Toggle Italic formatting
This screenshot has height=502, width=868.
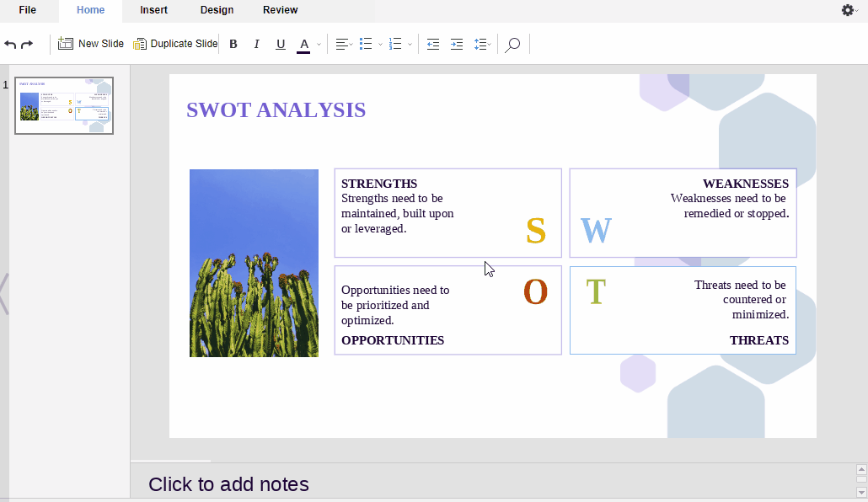point(257,45)
